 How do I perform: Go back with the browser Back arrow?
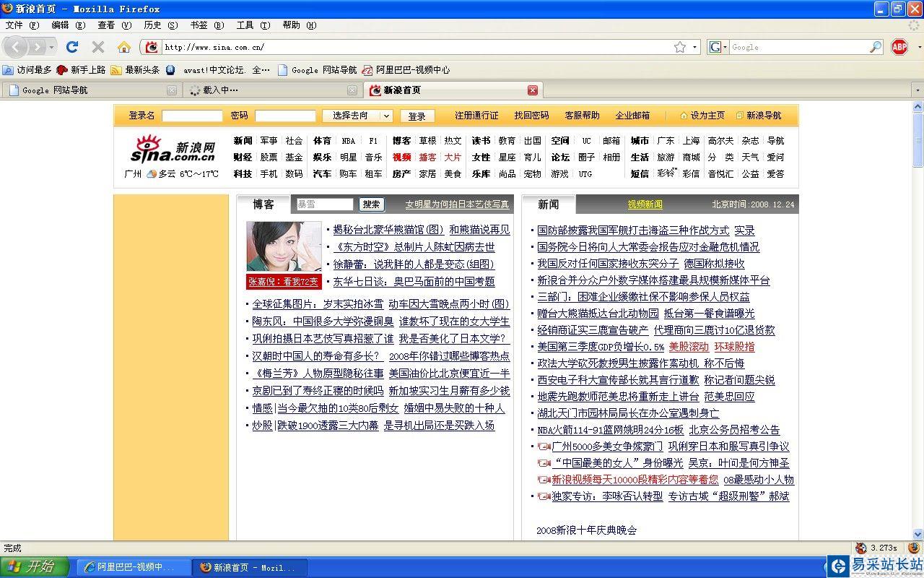[x=16, y=47]
